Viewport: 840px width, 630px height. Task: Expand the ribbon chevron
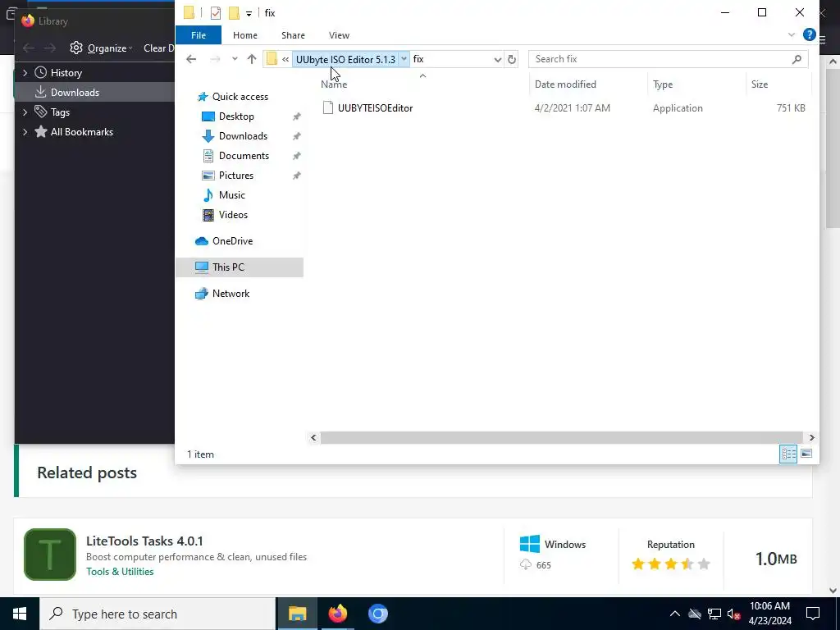792,34
